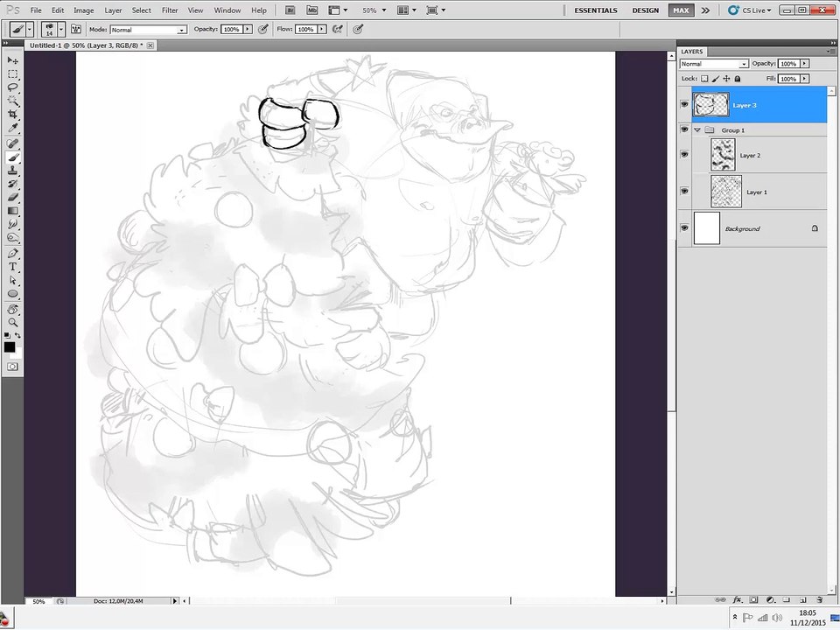Image resolution: width=840 pixels, height=630 pixels.
Task: Hide Group 1 visibility eye
Action: (x=684, y=129)
